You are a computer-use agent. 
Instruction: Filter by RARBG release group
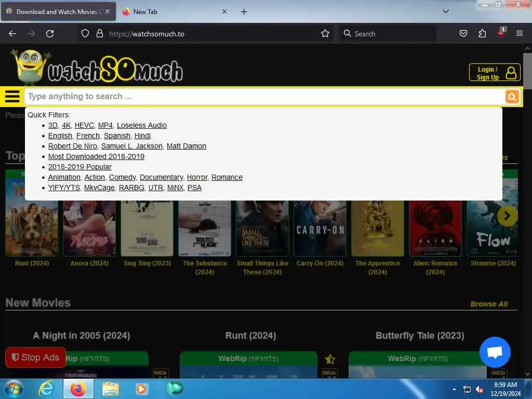(131, 188)
